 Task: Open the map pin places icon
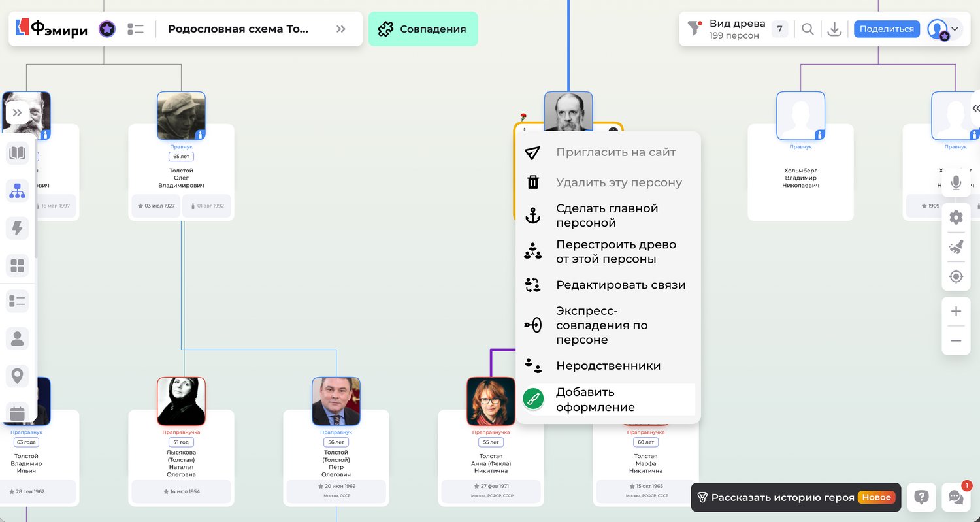18,376
